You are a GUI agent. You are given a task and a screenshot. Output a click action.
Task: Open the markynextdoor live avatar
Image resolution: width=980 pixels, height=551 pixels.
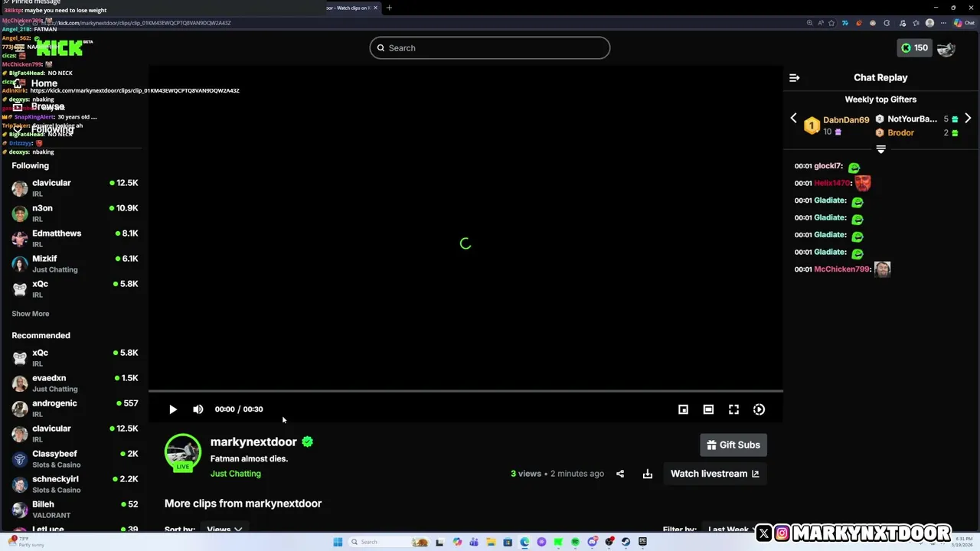click(x=183, y=453)
